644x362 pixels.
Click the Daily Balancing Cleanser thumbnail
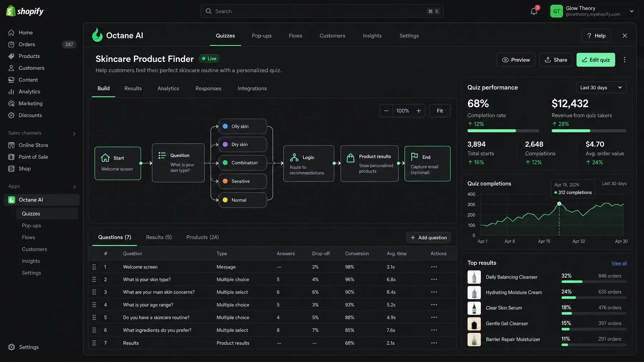tap(474, 277)
